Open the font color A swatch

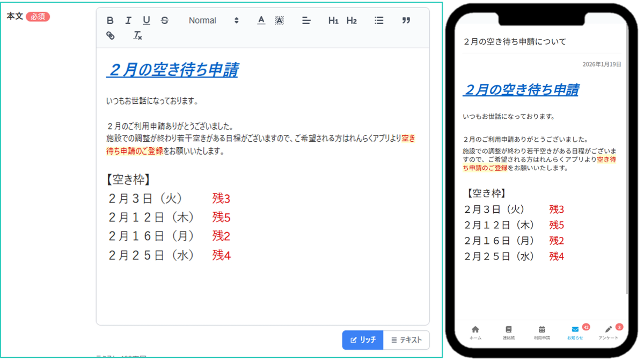[261, 20]
